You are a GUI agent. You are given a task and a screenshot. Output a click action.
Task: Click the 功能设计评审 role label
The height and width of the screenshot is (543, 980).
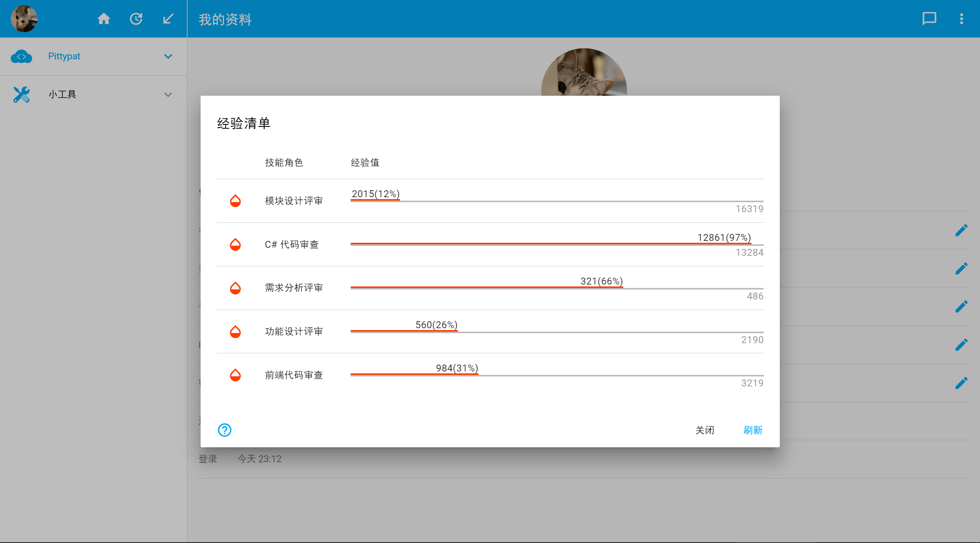coord(294,331)
